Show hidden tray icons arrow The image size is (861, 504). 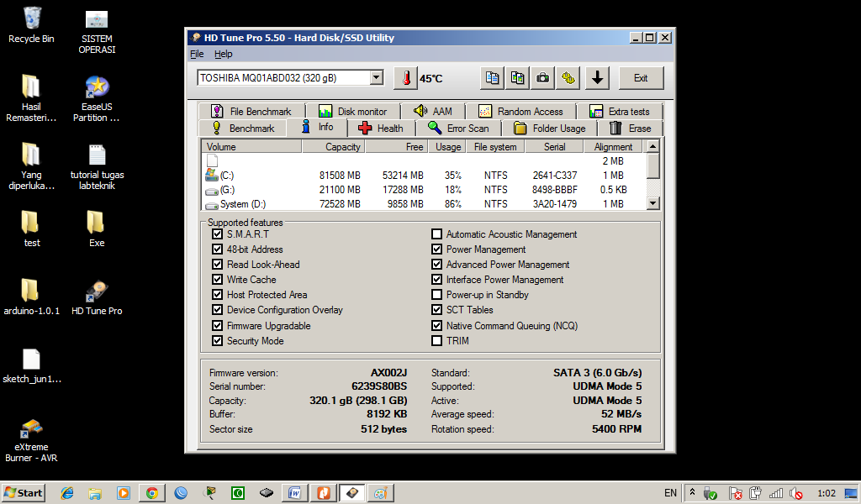[693, 492]
